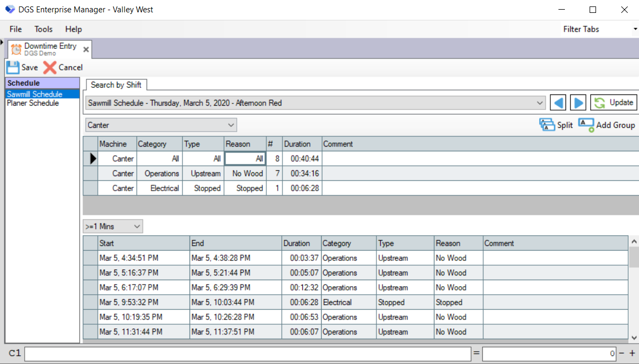Open the Tools menu
639x364 pixels.
coord(43,29)
